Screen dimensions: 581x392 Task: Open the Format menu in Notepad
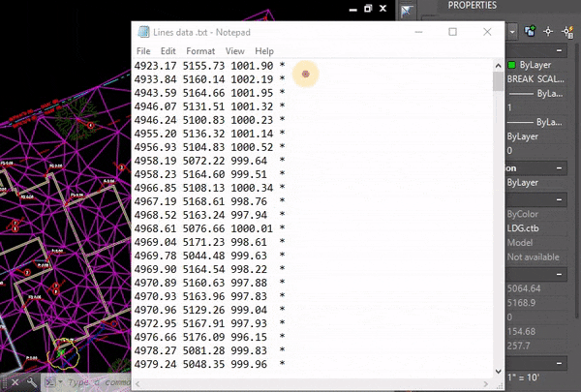200,51
